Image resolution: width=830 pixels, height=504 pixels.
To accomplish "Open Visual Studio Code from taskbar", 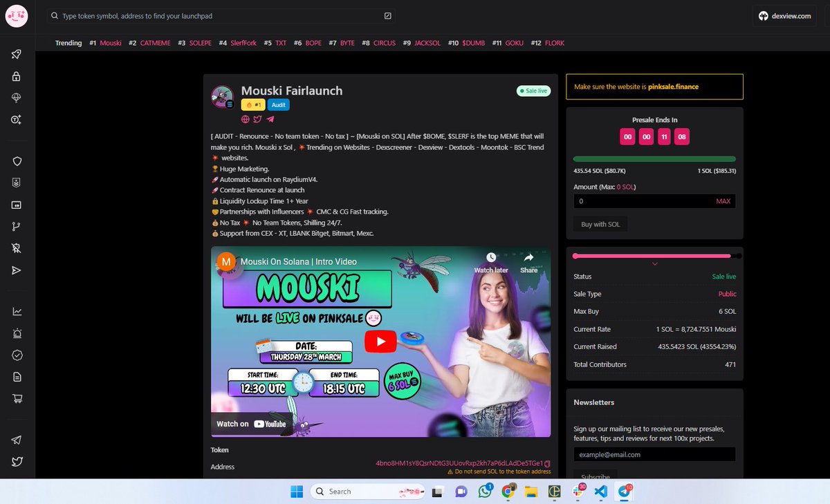I will point(600,492).
